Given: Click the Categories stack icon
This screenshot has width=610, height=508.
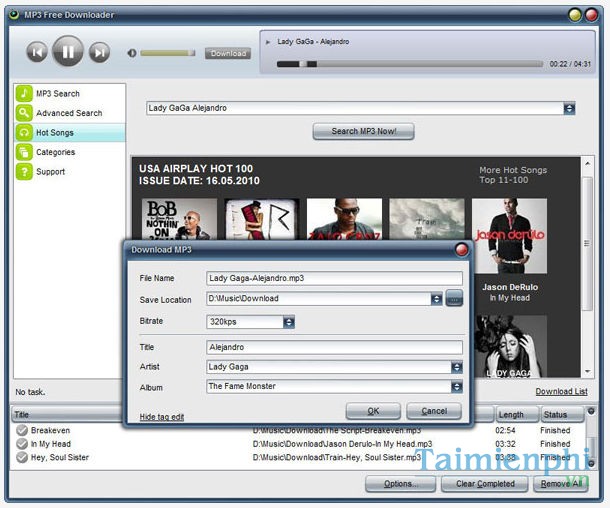Looking at the screenshot, I should (24, 152).
